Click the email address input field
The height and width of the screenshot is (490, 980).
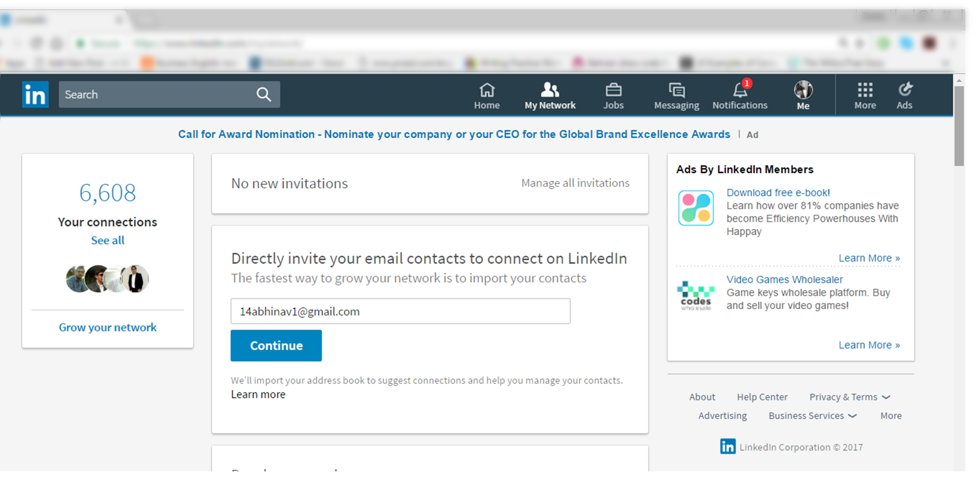click(400, 312)
